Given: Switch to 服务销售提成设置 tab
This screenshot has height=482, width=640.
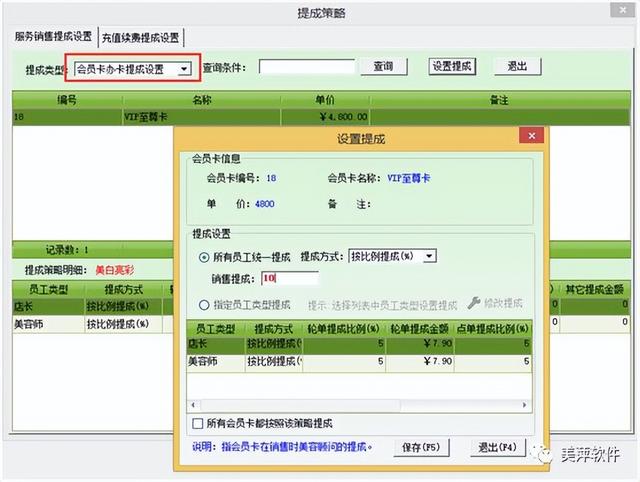Looking at the screenshot, I should (53, 37).
